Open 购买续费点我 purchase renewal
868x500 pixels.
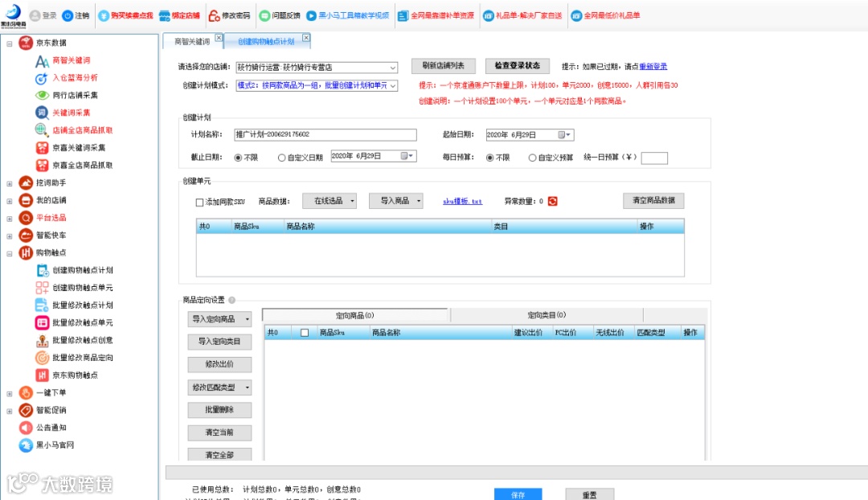(125, 15)
